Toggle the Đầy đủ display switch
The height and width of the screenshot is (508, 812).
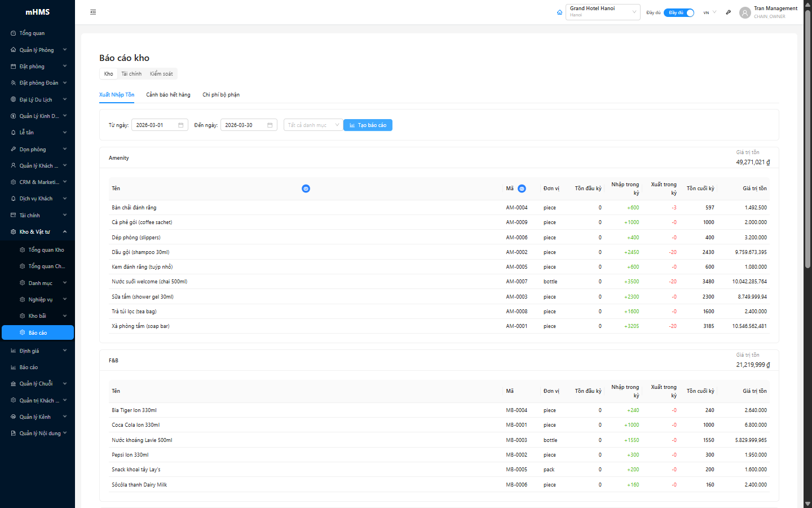tap(678, 12)
